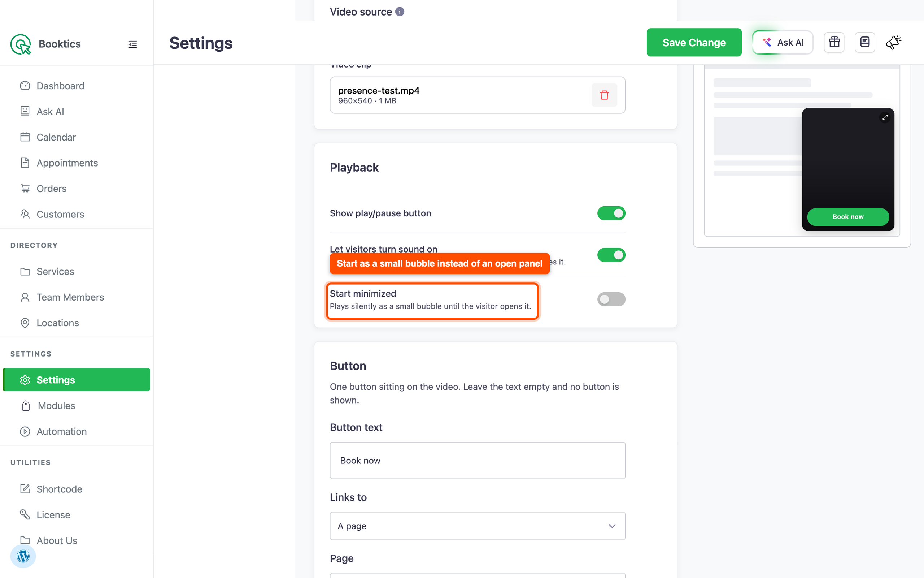Click the Button text field containing Book now
Screen dimensions: 924x578
[x=477, y=460]
